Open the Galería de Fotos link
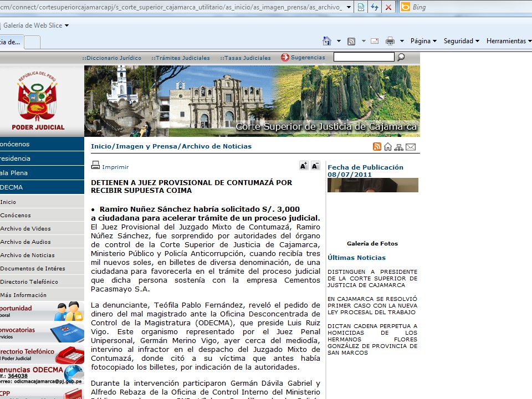Viewport: 532px width, 399px height. [x=372, y=244]
